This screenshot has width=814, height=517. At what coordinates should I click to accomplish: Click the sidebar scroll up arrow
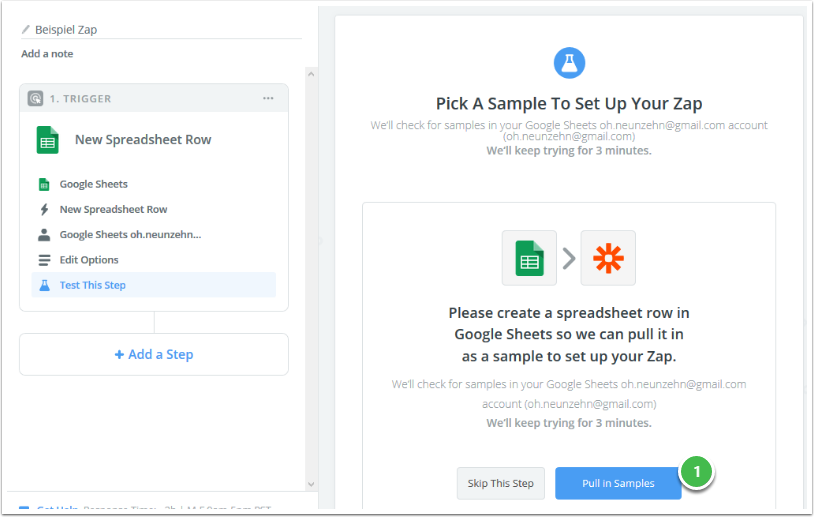(311, 74)
